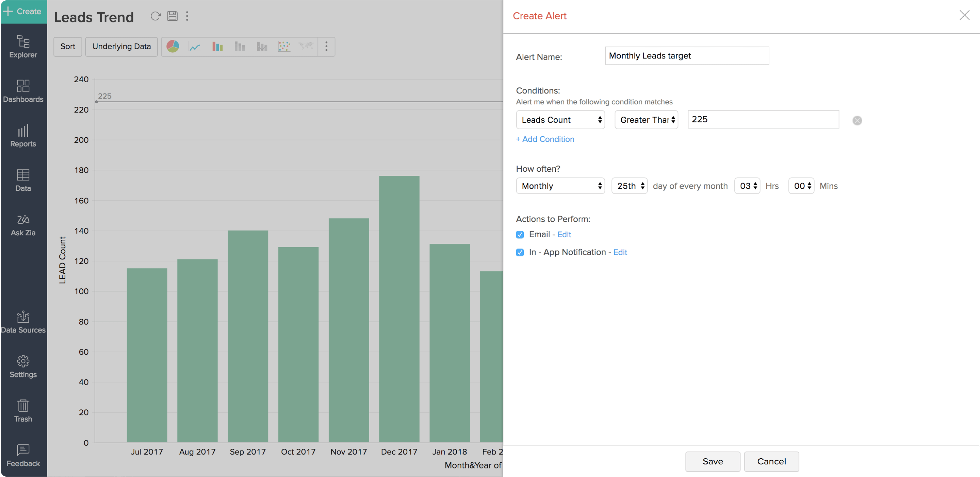Click the Add Condition link
This screenshot has width=980, height=477.
pyautogui.click(x=545, y=139)
